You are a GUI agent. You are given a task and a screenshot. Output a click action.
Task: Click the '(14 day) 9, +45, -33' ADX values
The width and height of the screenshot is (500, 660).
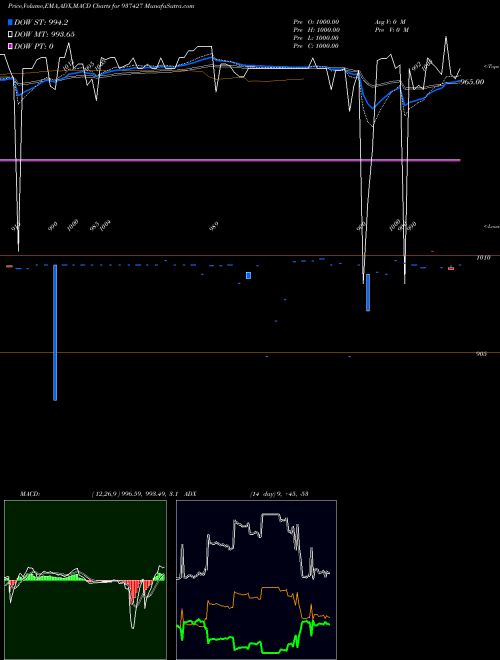tap(279, 494)
